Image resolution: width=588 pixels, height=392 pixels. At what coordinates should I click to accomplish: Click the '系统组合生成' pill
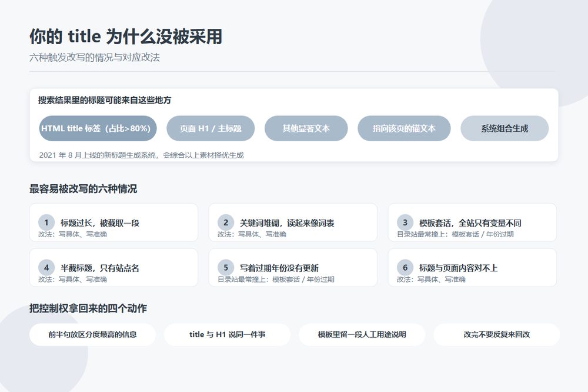[505, 128]
